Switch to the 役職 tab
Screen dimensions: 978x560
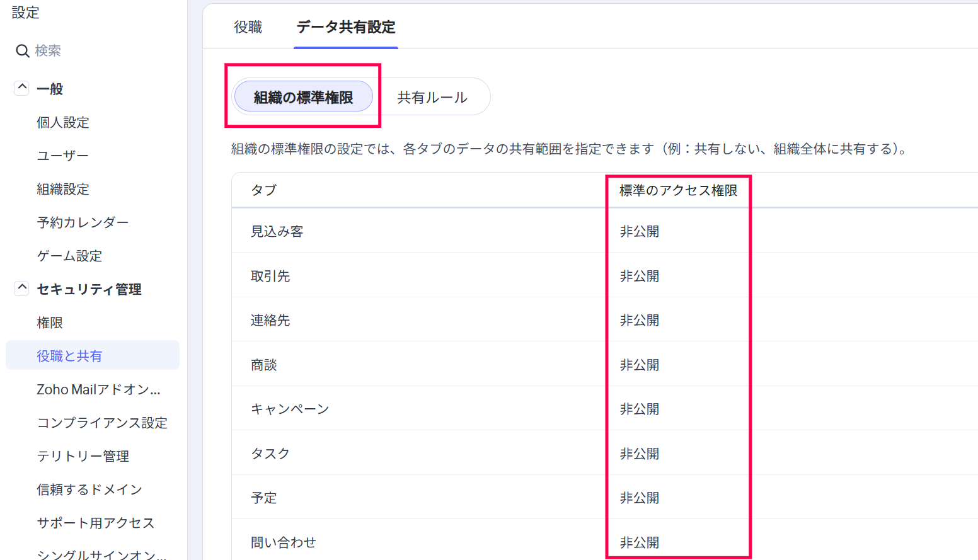[x=248, y=27]
